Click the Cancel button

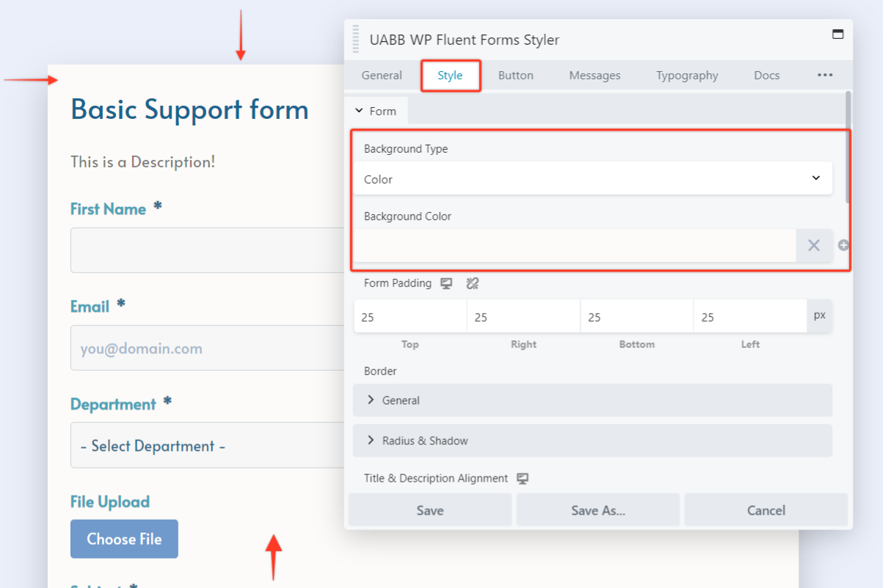(x=766, y=510)
